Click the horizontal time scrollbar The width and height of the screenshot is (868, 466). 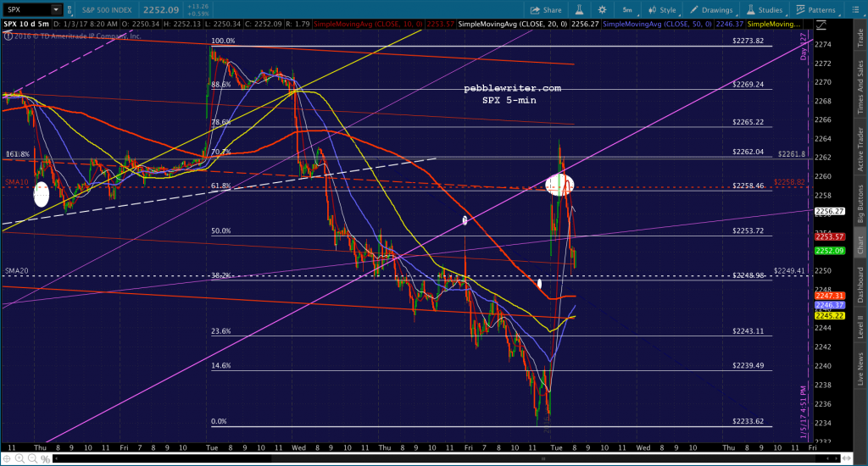coord(446,459)
